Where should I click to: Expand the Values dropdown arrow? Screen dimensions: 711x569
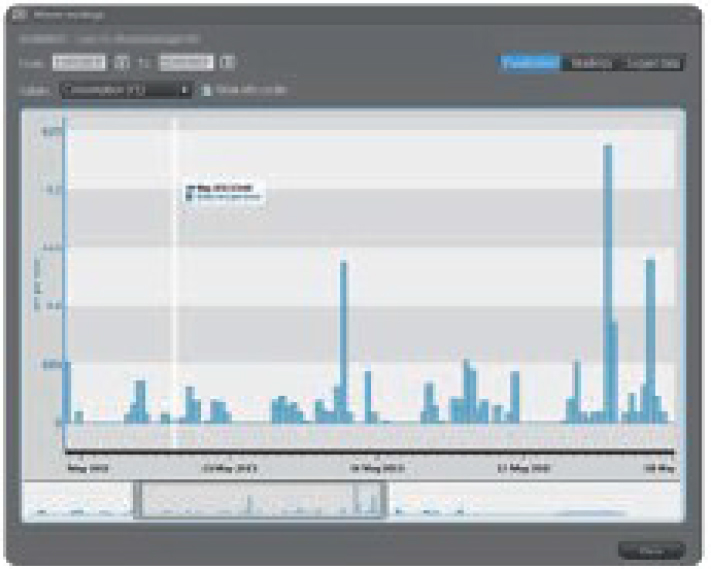tap(185, 90)
